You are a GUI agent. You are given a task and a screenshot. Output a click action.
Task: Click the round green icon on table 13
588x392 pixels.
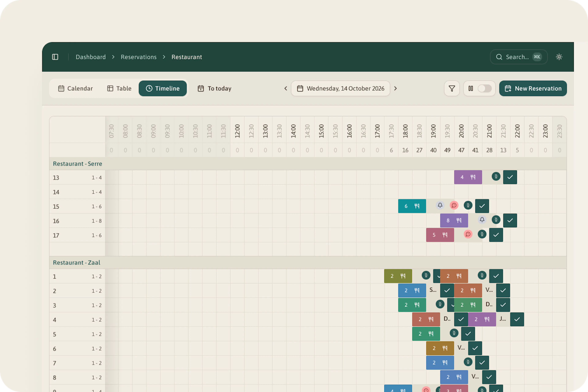click(x=496, y=177)
